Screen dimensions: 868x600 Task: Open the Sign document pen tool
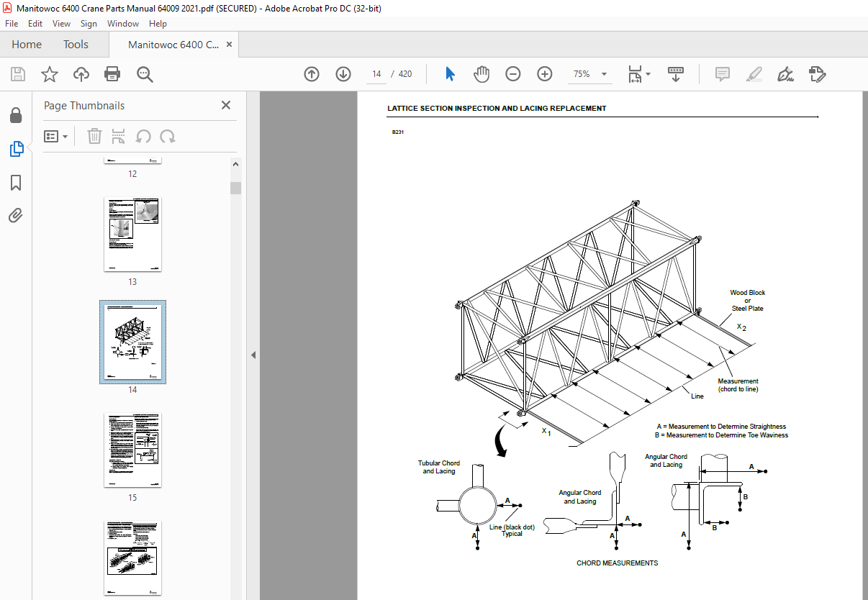[785, 74]
